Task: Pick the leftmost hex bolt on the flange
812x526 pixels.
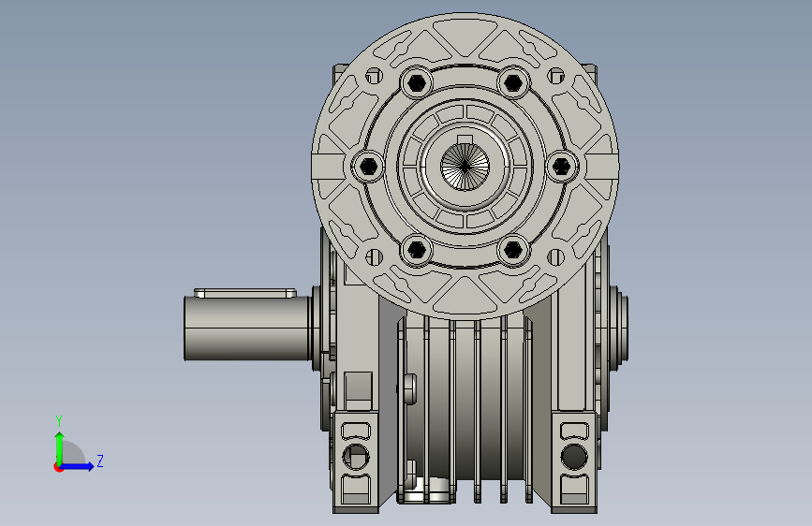Action: [368, 167]
